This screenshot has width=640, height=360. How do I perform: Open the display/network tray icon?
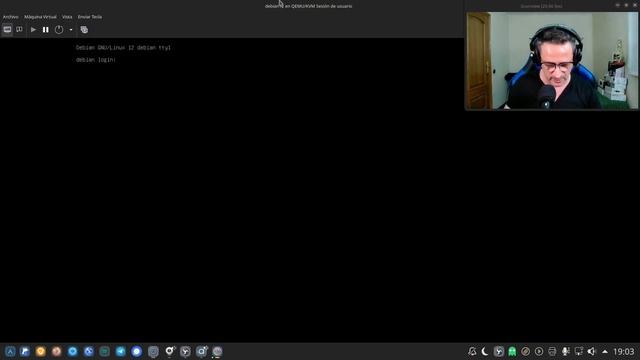pyautogui.click(x=579, y=351)
